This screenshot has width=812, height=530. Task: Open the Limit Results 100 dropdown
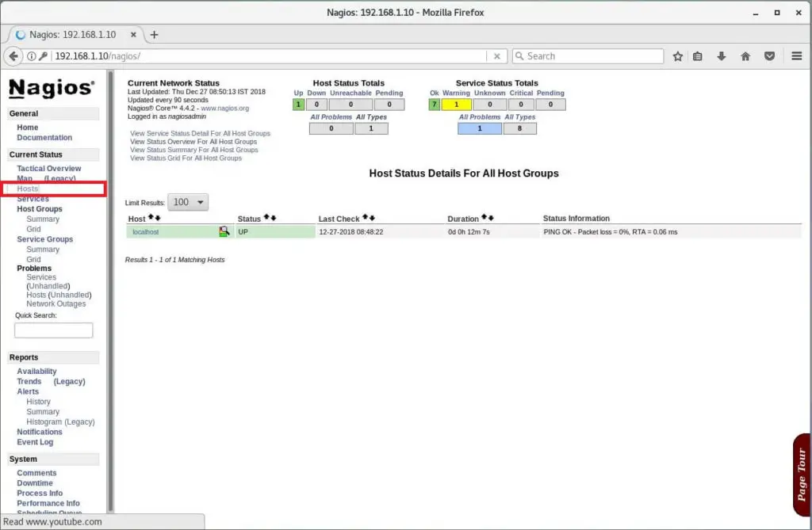coord(188,202)
